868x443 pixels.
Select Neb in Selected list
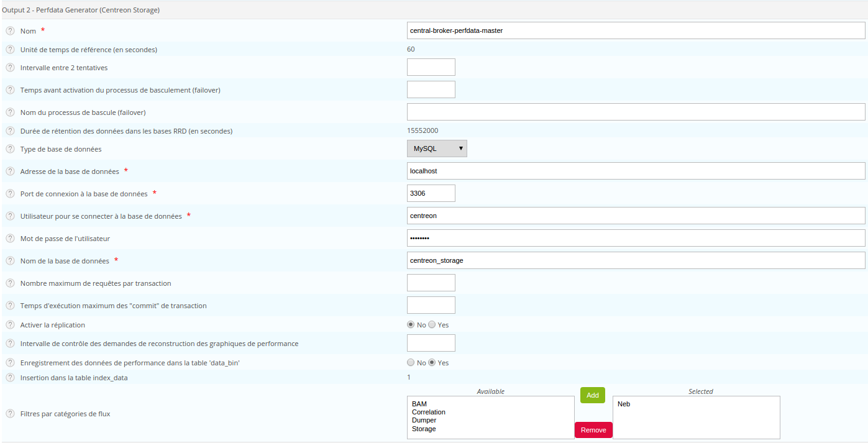[624, 404]
